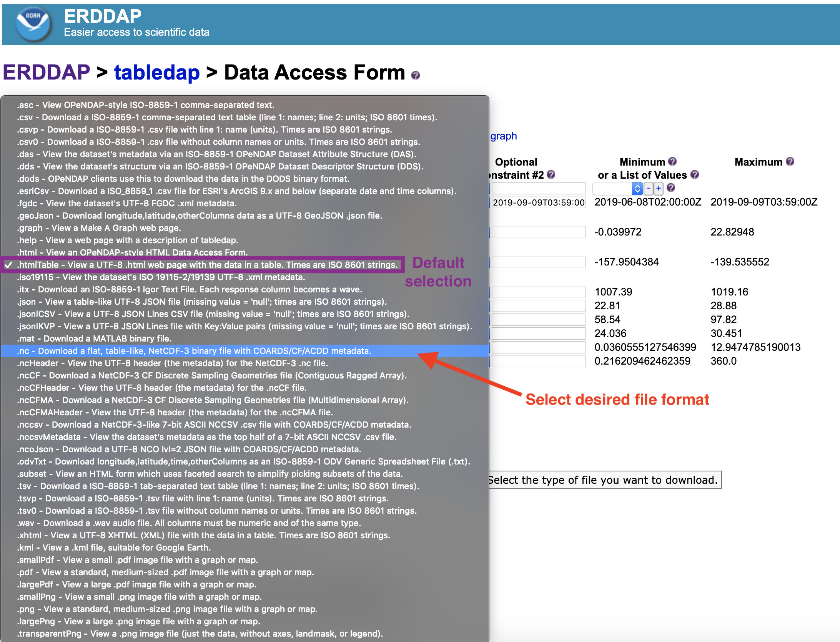Select the .pdf medium-sized image option
The height and width of the screenshot is (642, 840).
coord(245,572)
